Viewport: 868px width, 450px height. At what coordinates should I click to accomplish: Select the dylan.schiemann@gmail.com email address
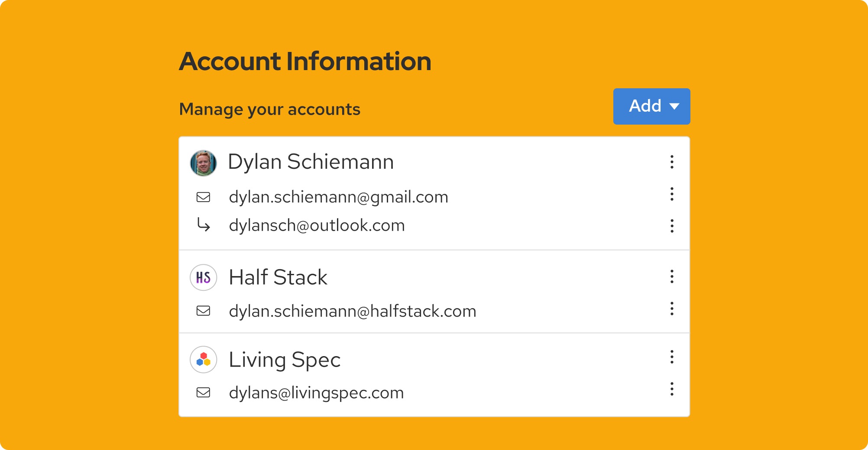click(338, 197)
